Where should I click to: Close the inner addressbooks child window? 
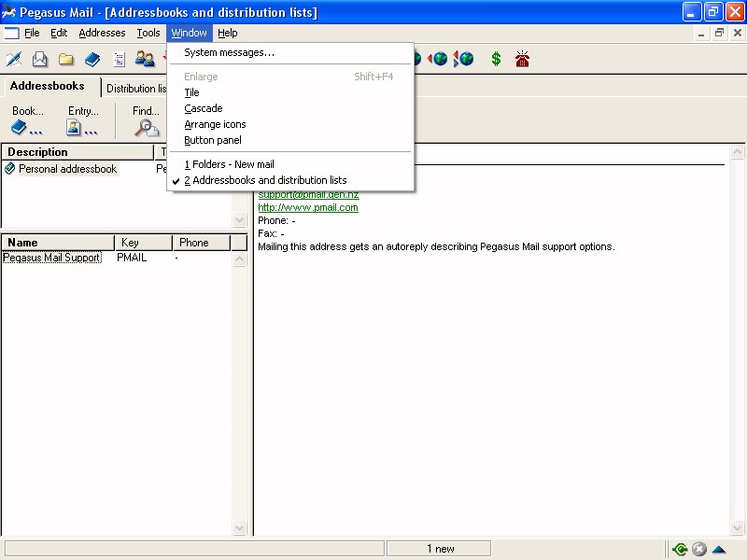[738, 33]
